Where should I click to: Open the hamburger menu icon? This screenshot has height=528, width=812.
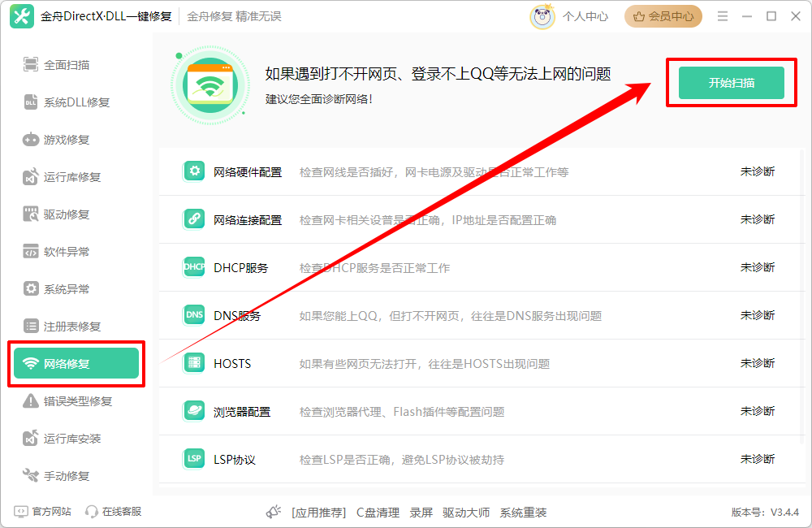tap(723, 16)
